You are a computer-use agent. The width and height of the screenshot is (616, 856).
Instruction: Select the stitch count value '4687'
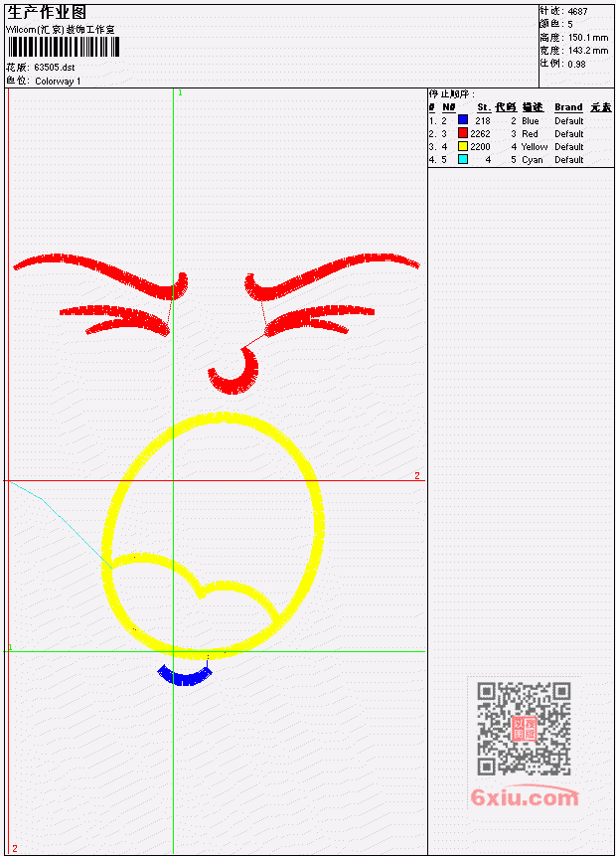(577, 12)
